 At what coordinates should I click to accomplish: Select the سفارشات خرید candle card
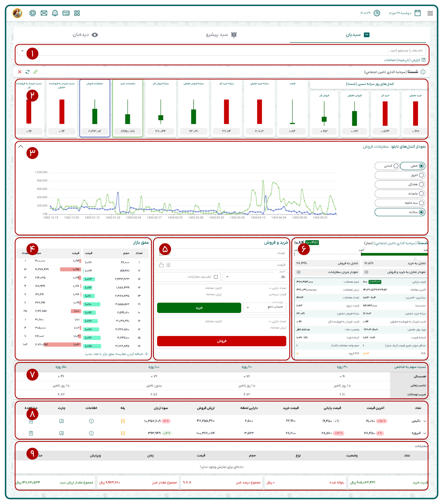point(128,108)
